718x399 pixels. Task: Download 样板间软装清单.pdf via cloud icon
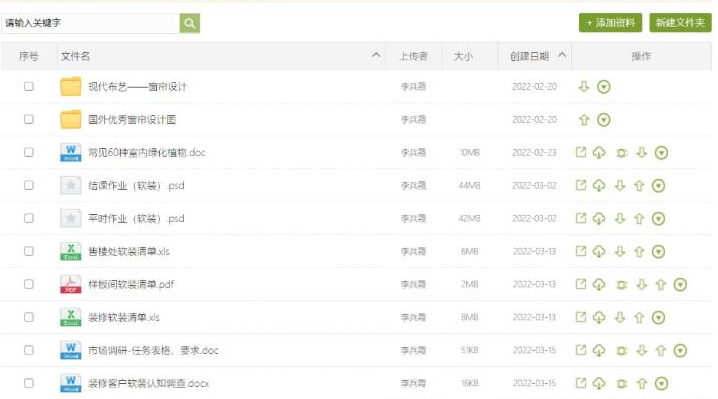pyautogui.click(x=599, y=284)
